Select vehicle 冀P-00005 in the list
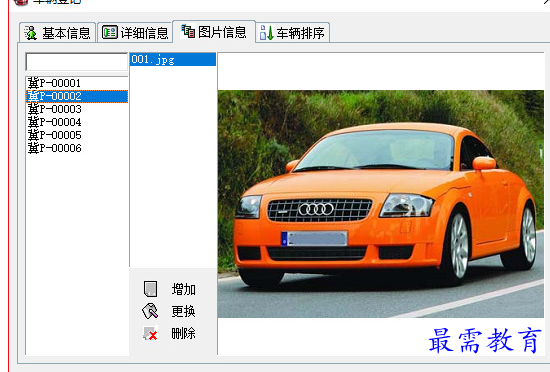Screen dimensions: 550x372 coord(77,135)
